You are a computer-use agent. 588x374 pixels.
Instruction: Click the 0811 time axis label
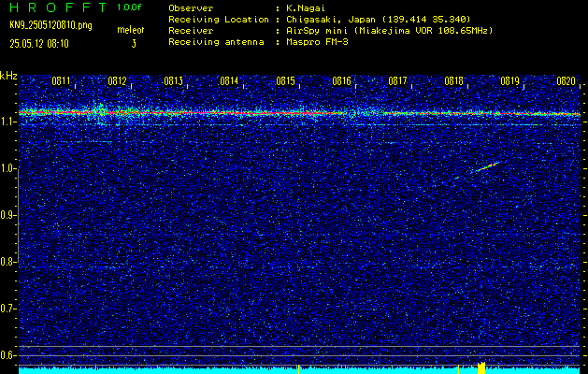(61, 81)
